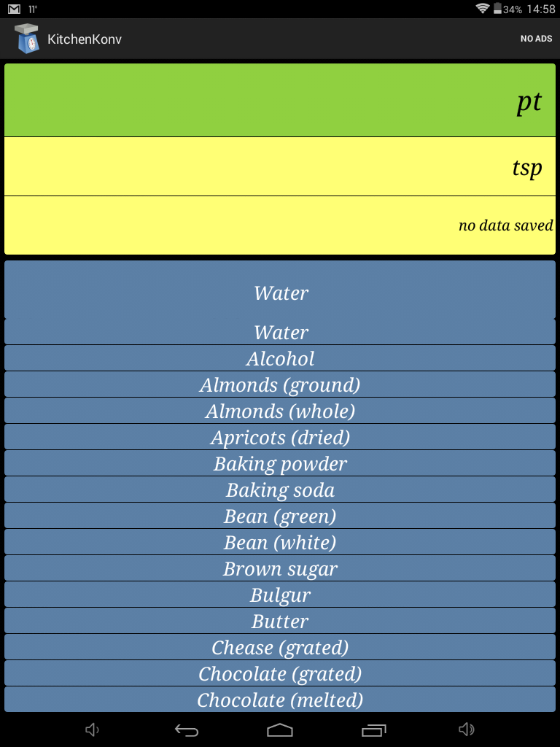Choose Chocolate (melted) ingredient

tap(280, 700)
